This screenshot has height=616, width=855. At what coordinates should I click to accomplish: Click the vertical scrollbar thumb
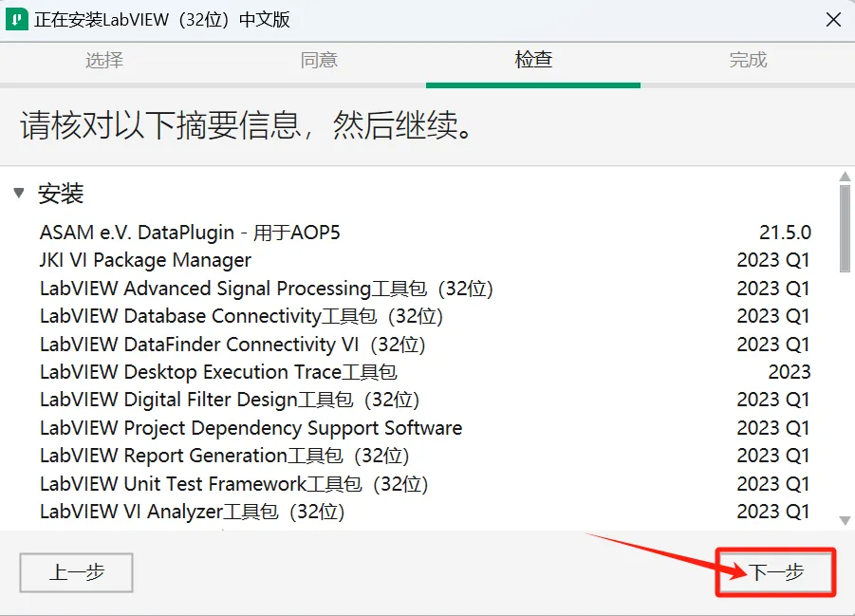[x=845, y=228]
